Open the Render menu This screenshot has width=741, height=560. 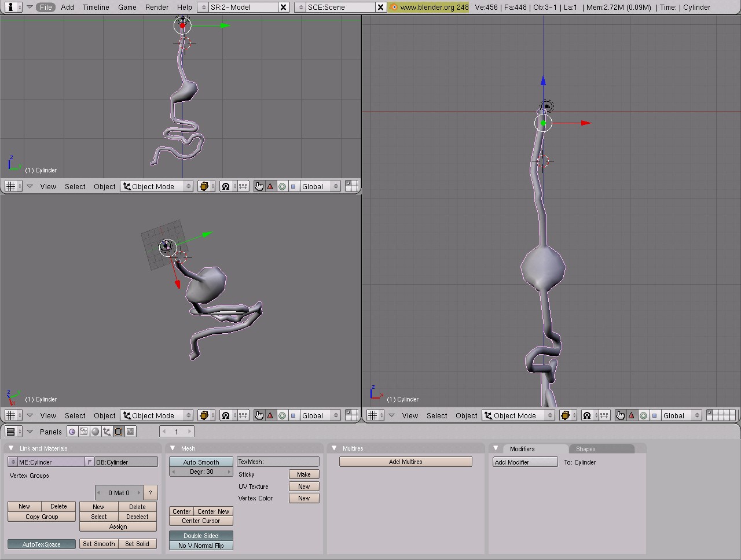coord(157,8)
